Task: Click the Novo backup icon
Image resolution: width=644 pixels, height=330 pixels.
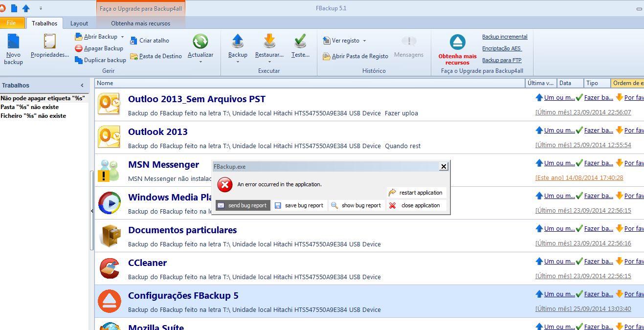Action: click(14, 41)
